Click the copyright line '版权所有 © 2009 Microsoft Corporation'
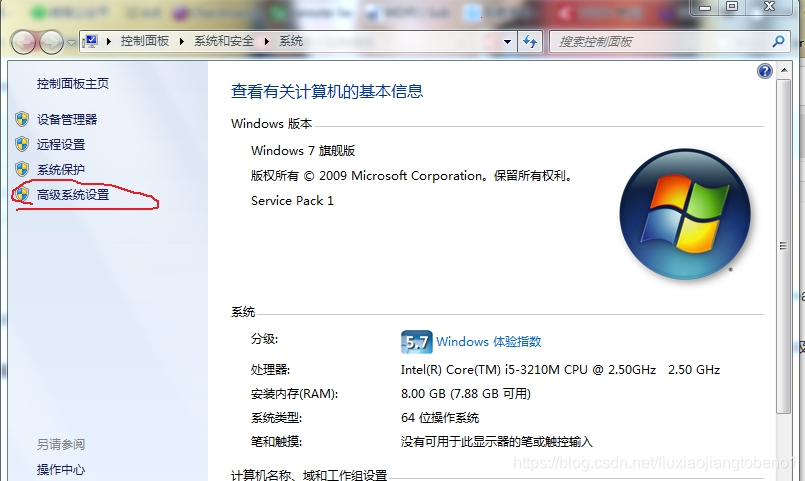 pos(367,176)
